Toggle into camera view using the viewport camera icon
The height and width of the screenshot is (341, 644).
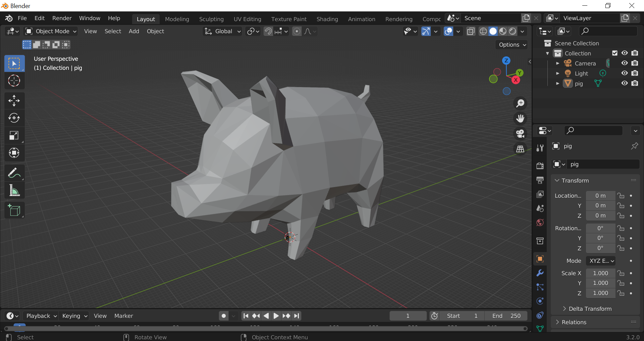point(520,134)
